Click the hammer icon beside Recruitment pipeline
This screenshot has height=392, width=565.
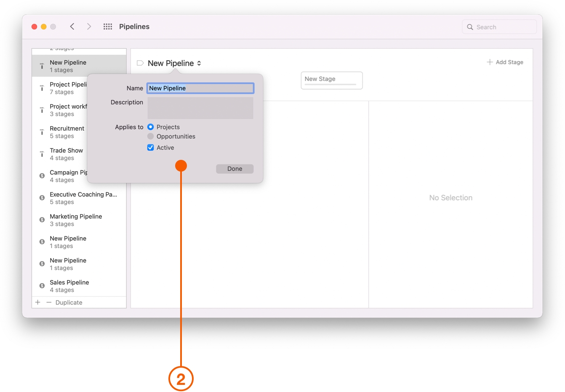click(42, 132)
